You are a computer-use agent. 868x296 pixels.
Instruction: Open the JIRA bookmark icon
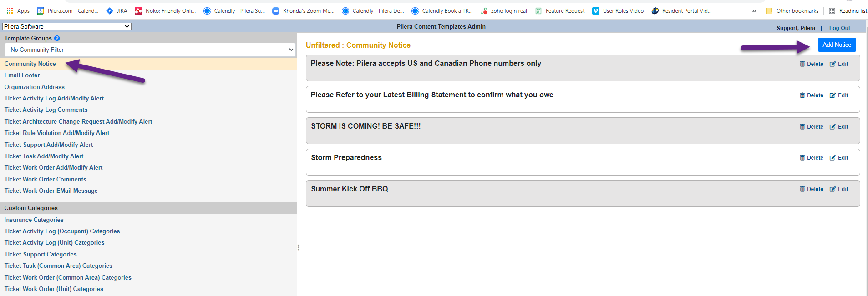click(110, 11)
